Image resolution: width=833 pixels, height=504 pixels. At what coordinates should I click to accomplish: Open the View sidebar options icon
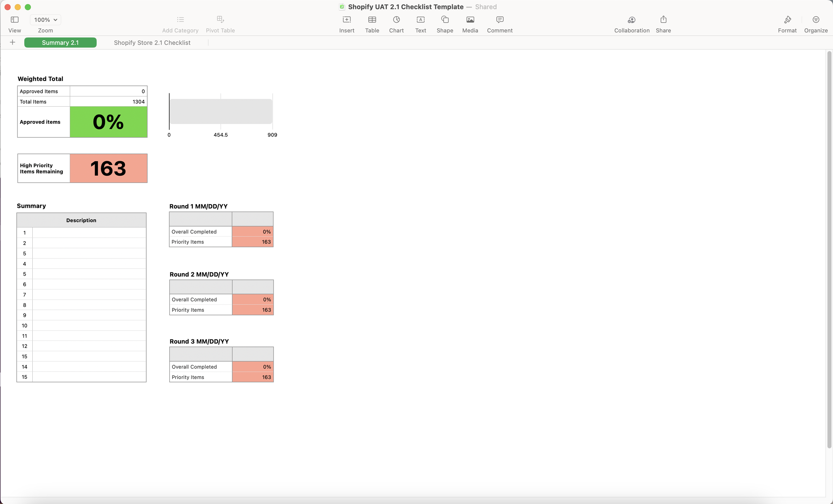click(15, 20)
